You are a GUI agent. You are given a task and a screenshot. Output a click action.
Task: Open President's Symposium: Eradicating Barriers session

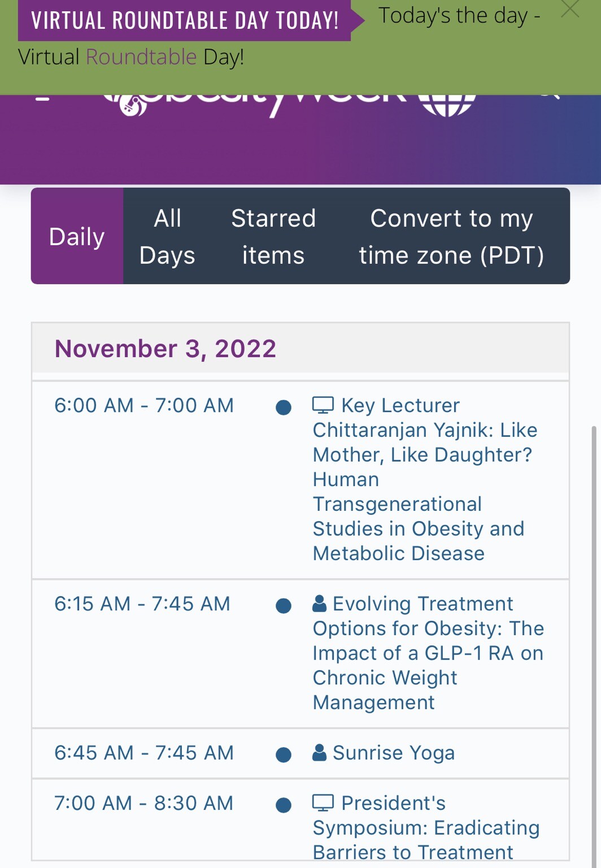[x=426, y=827]
